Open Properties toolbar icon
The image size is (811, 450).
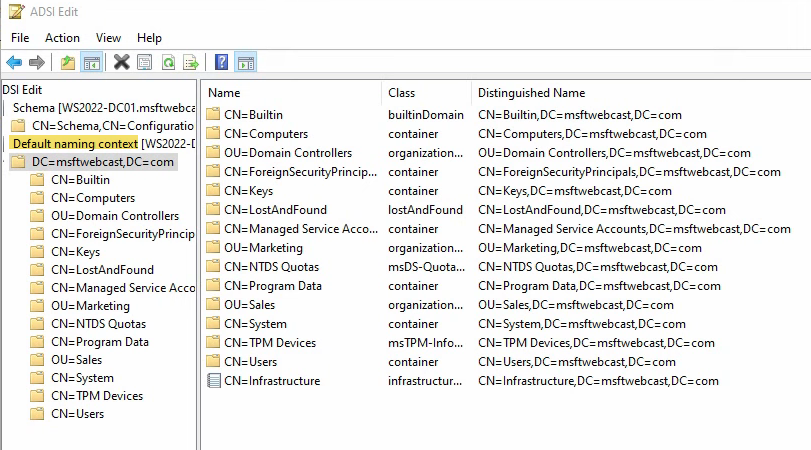pos(145,63)
